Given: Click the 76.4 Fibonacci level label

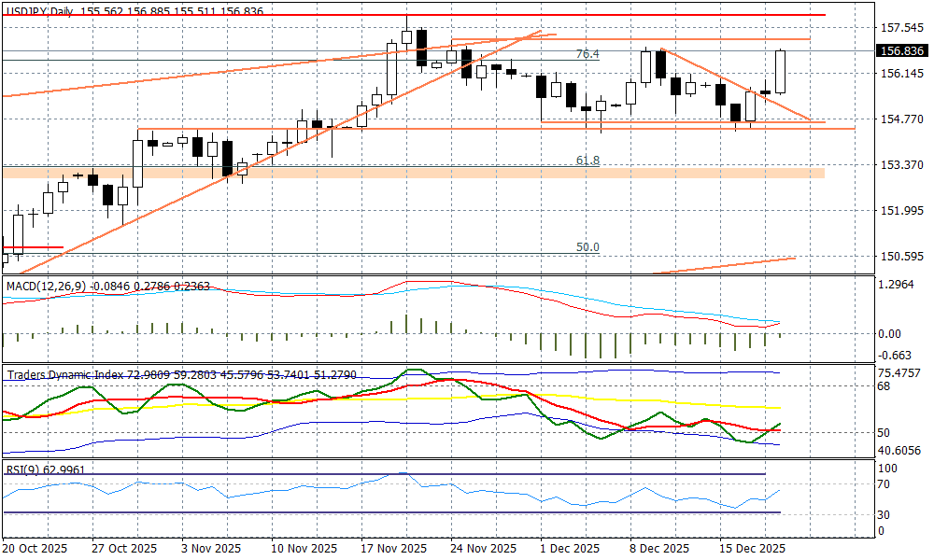Looking at the screenshot, I should tap(587, 55).
